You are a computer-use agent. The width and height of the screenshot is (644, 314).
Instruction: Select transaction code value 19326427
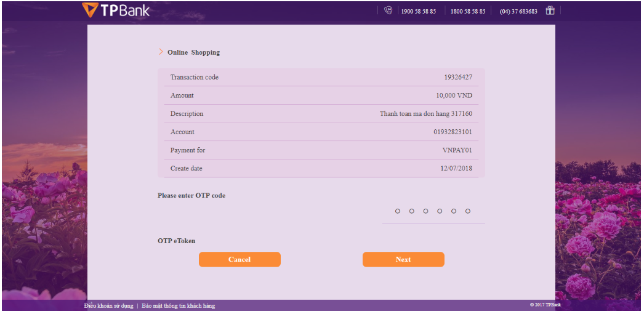(458, 77)
